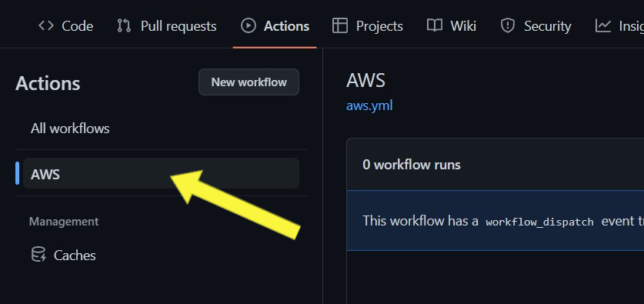644x304 pixels.
Task: Switch to the Wiki tab
Action: 452,26
